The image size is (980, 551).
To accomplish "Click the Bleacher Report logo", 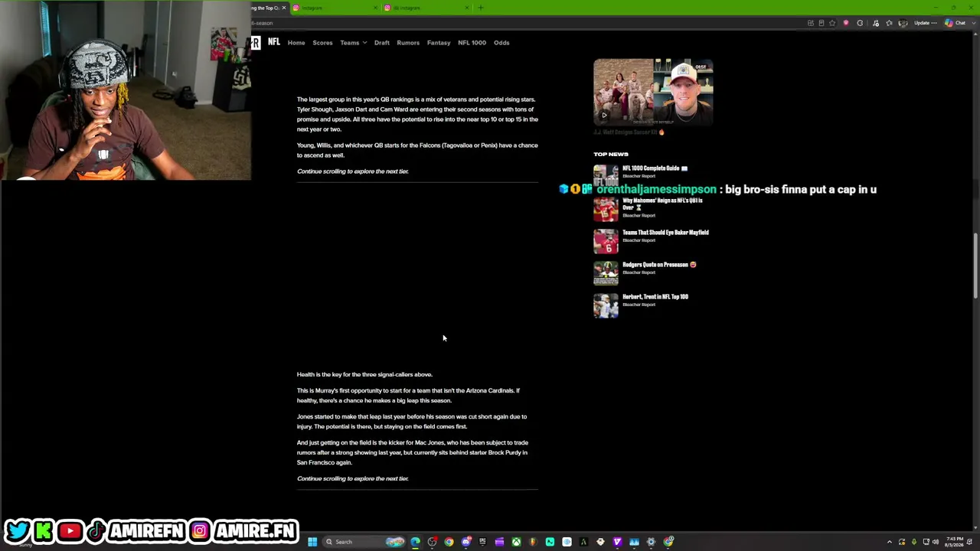I will click(255, 43).
